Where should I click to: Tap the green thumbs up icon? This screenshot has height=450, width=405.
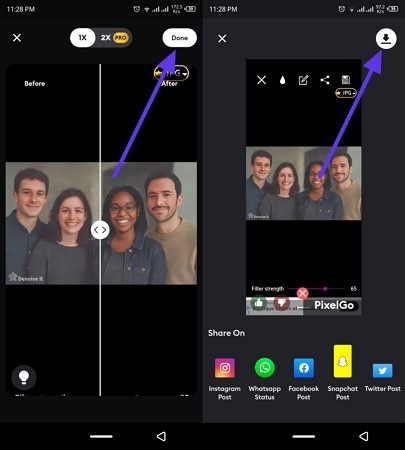[x=259, y=303]
